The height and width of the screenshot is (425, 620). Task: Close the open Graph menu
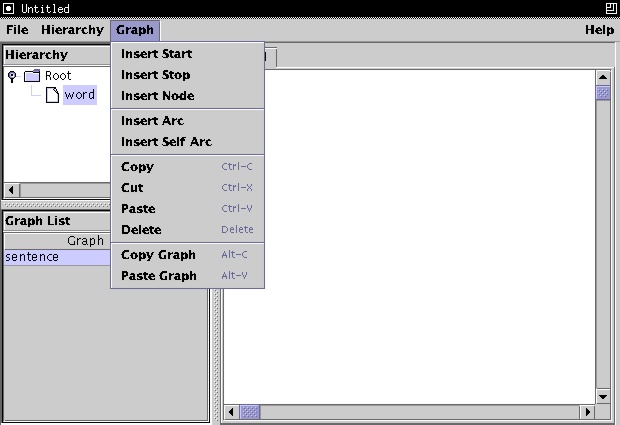[x=135, y=30]
